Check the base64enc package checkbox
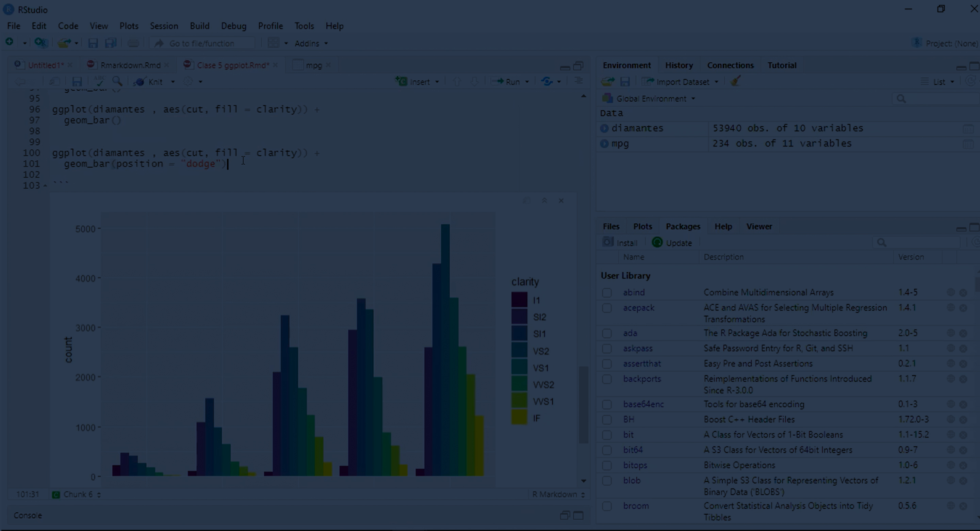The image size is (980, 531). coord(607,405)
